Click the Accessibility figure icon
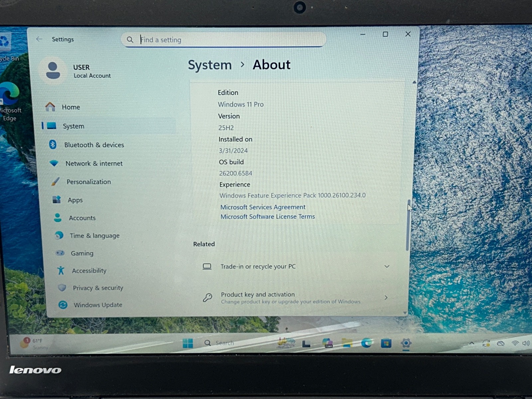This screenshot has width=532, height=399. pyautogui.click(x=61, y=270)
